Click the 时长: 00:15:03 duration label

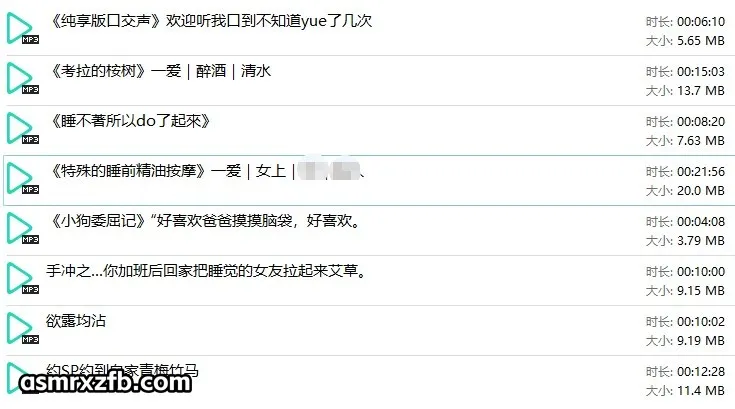(685, 72)
